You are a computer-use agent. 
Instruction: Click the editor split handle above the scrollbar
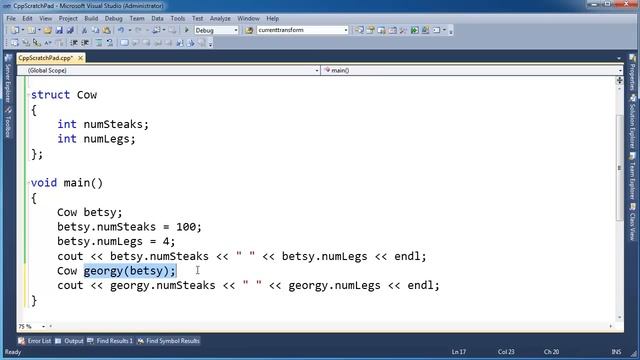(619, 80)
